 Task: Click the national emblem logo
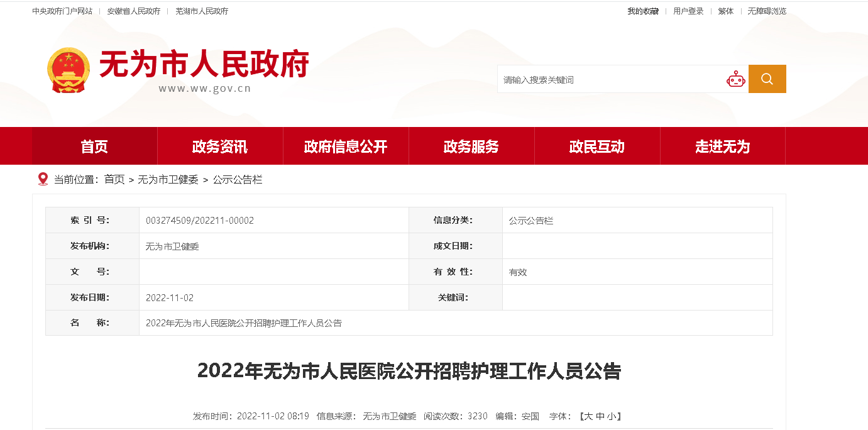(69, 70)
